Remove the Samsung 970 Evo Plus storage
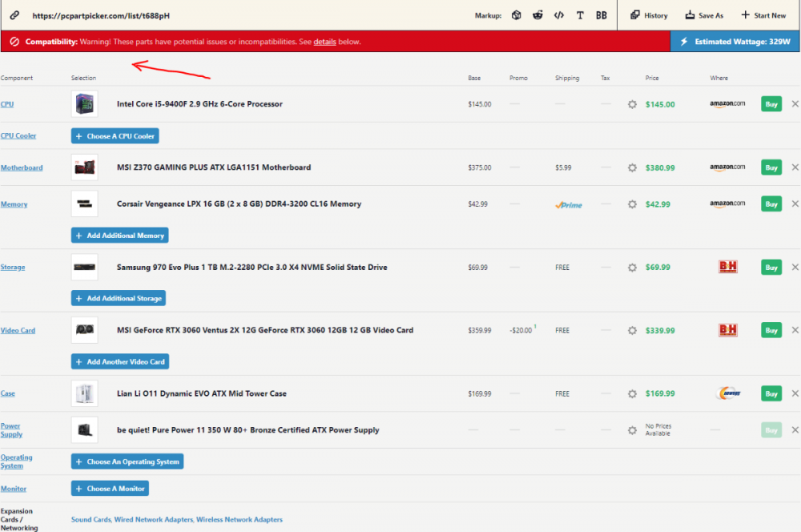Image resolution: width=801 pixels, height=532 pixels. (795, 267)
